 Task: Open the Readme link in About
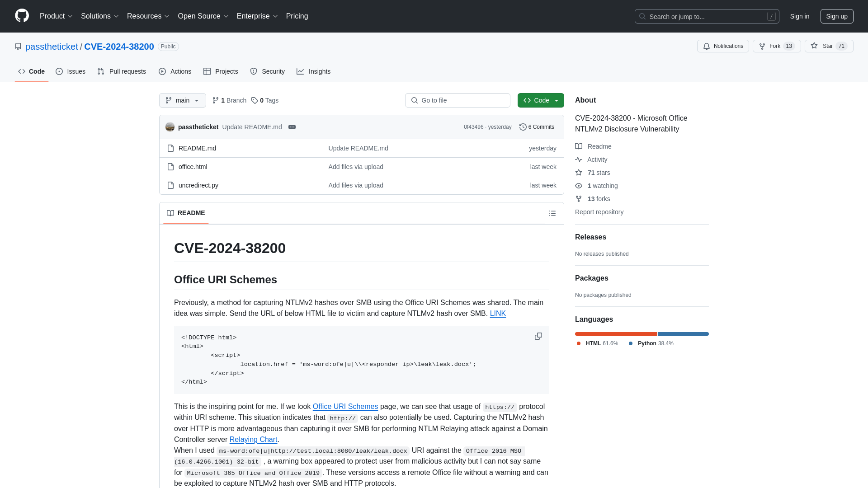[593, 146]
